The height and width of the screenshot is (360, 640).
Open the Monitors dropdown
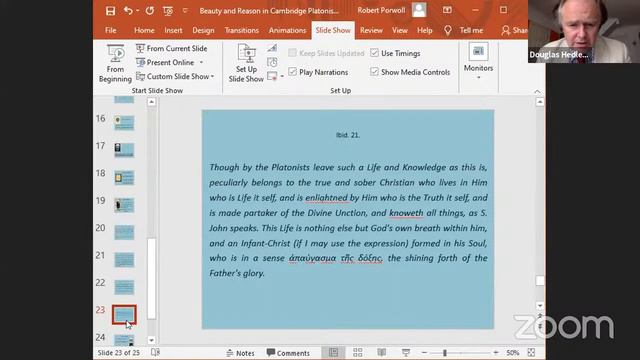(478, 62)
